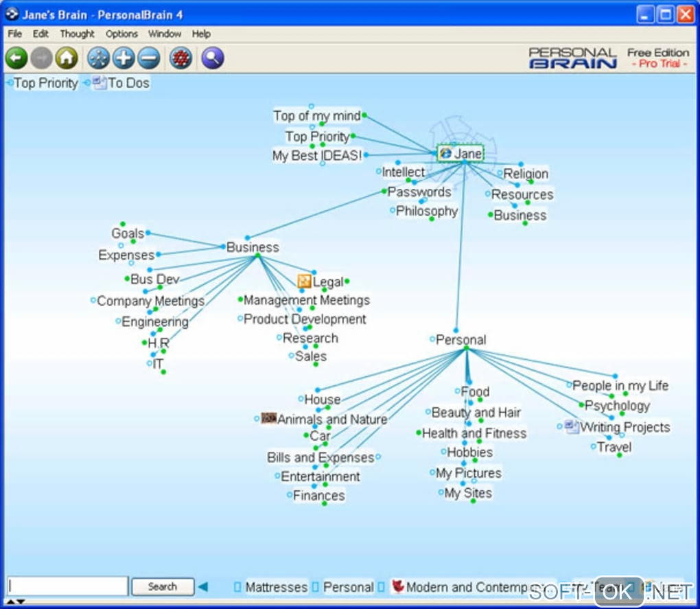700x609 pixels.
Task: Open Personal in the past thoughts list
Action: (349, 586)
